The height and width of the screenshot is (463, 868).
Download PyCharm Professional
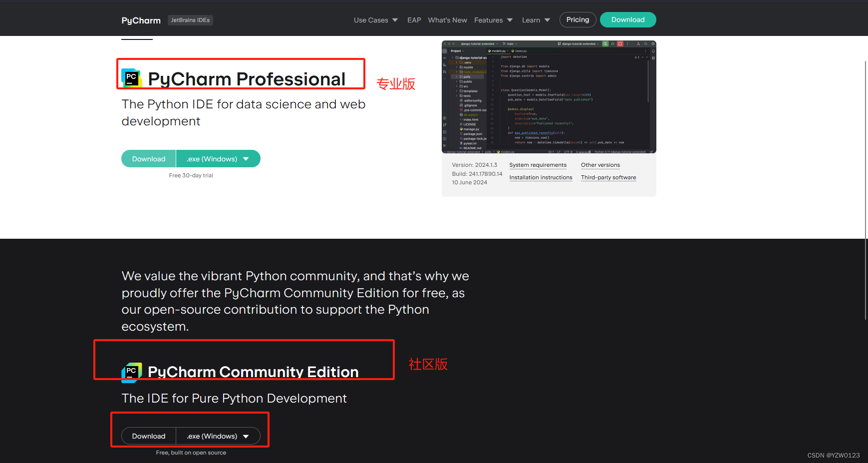149,159
